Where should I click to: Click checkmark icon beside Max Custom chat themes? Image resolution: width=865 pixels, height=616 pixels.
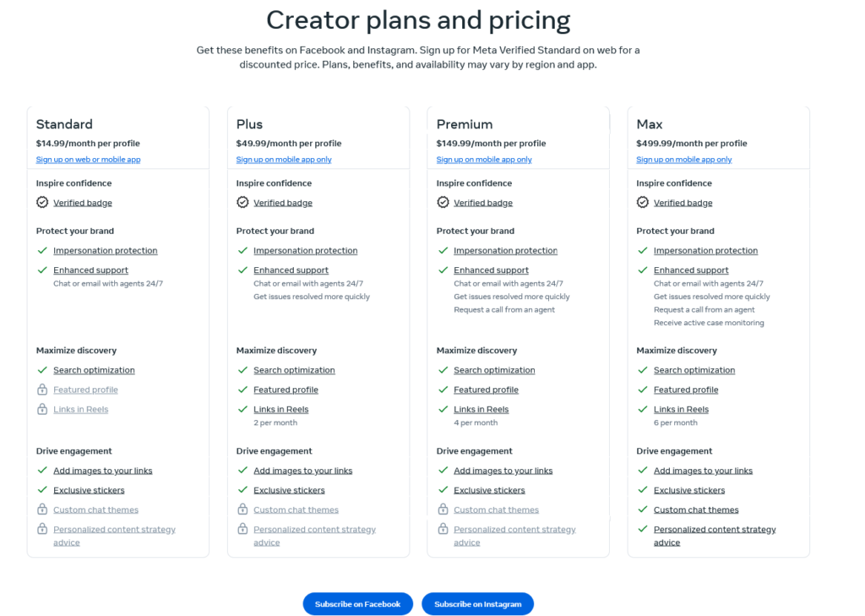643,510
